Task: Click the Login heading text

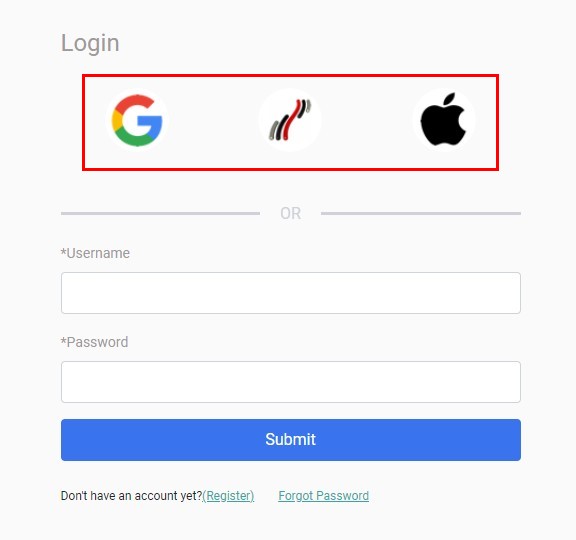Action: tap(90, 43)
